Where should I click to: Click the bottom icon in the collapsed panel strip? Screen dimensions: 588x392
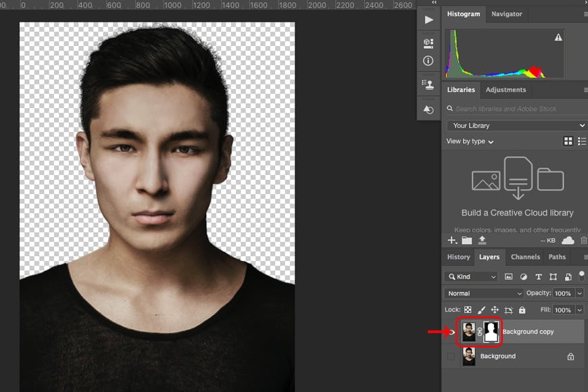click(428, 109)
